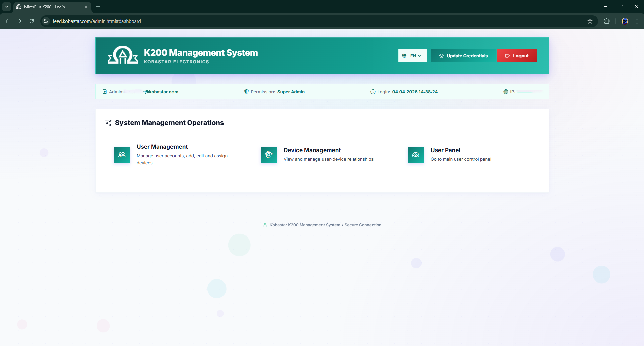This screenshot has width=644, height=346.
Task: Open the tab search dropdown arrow
Action: (x=7, y=7)
